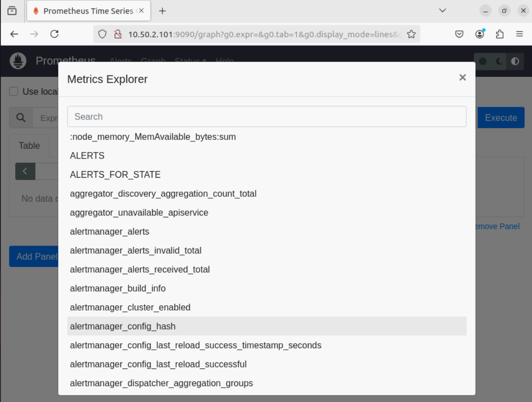Open Firefox View recent browsing icon
This screenshot has height=402, width=532.
[12, 11]
